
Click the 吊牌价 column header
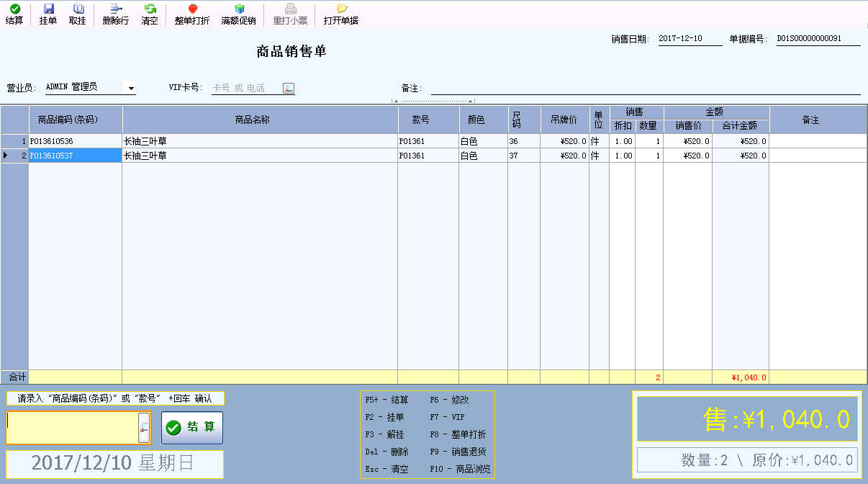click(x=565, y=120)
